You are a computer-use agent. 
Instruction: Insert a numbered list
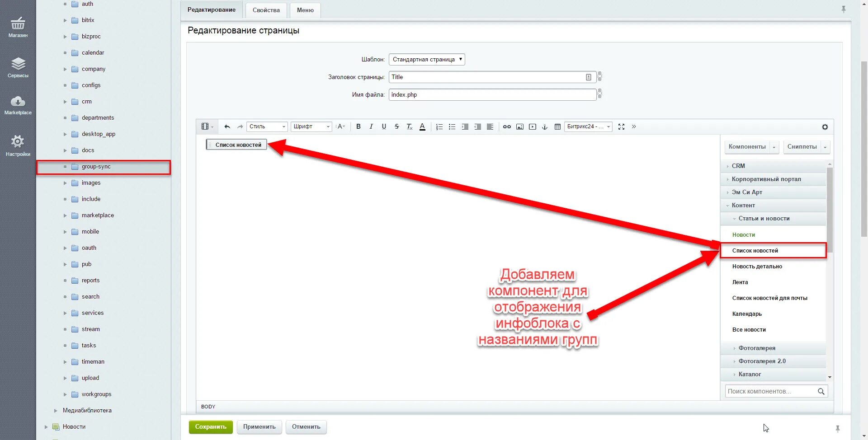point(439,126)
